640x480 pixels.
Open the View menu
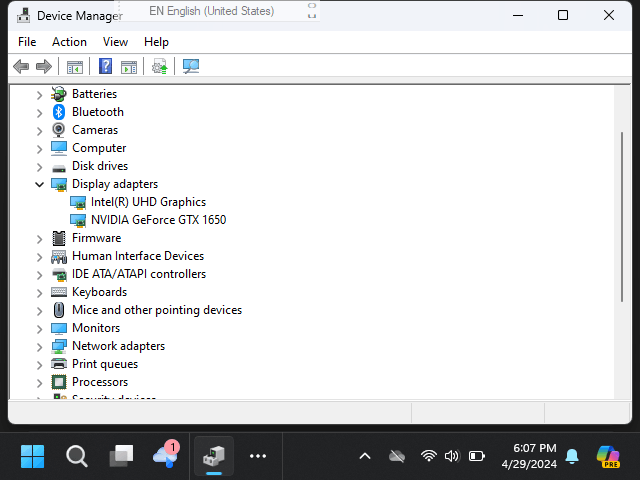115,42
